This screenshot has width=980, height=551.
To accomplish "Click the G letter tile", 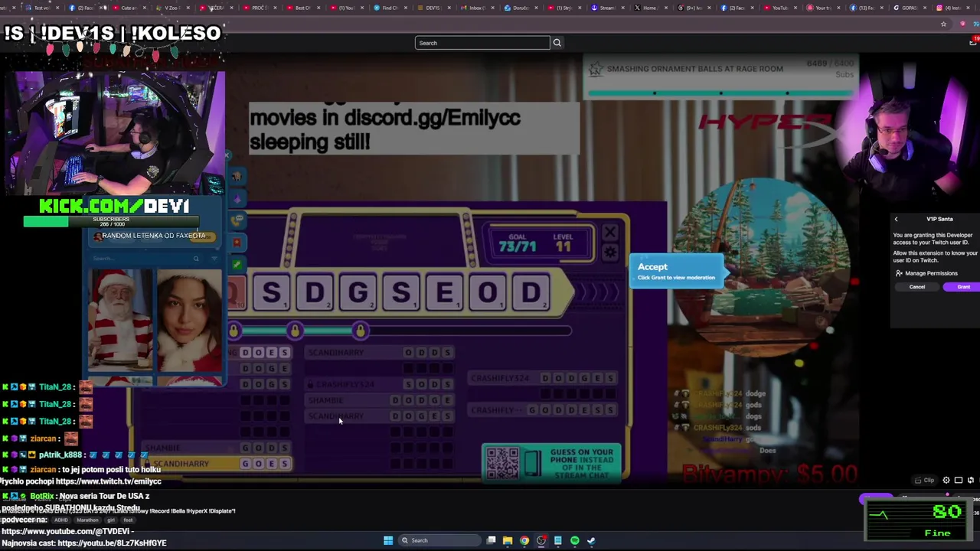I will tap(358, 292).
